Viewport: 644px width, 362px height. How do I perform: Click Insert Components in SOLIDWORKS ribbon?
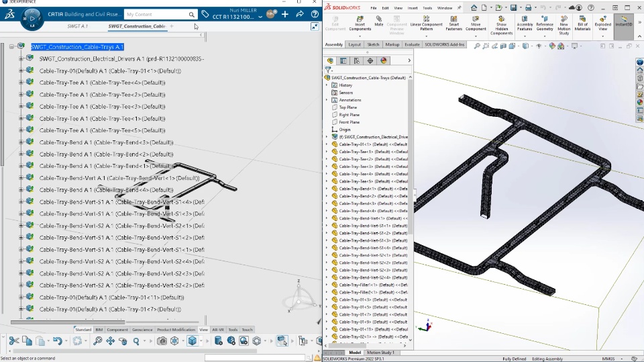point(360,24)
